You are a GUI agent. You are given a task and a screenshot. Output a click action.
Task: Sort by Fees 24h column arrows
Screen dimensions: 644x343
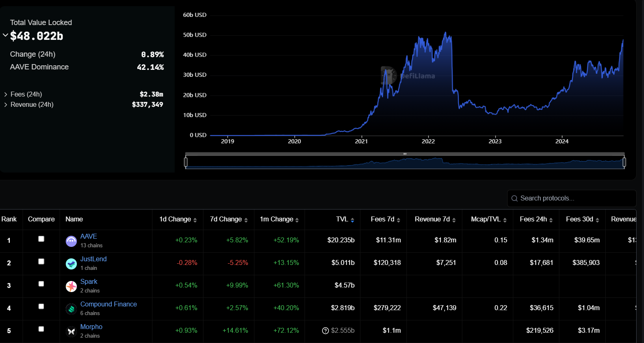coord(551,220)
